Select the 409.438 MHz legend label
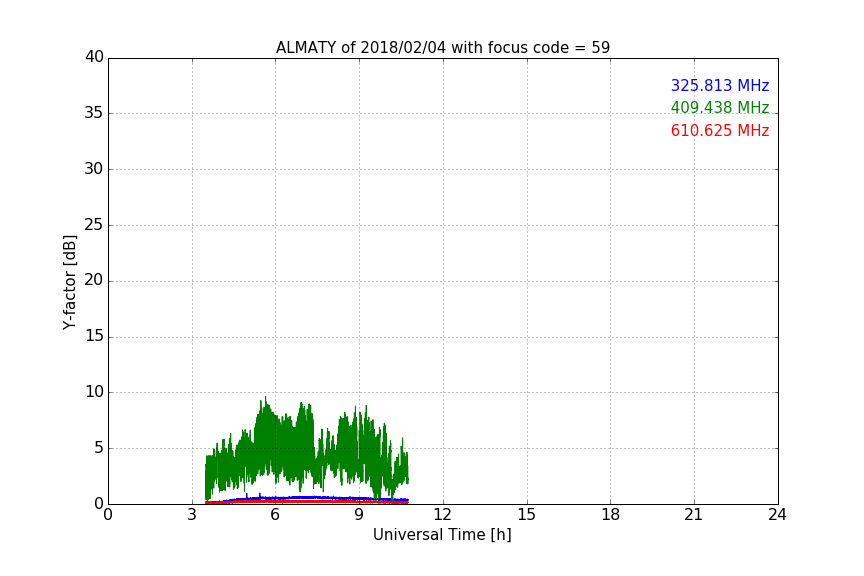864x576 pixels. [720, 108]
